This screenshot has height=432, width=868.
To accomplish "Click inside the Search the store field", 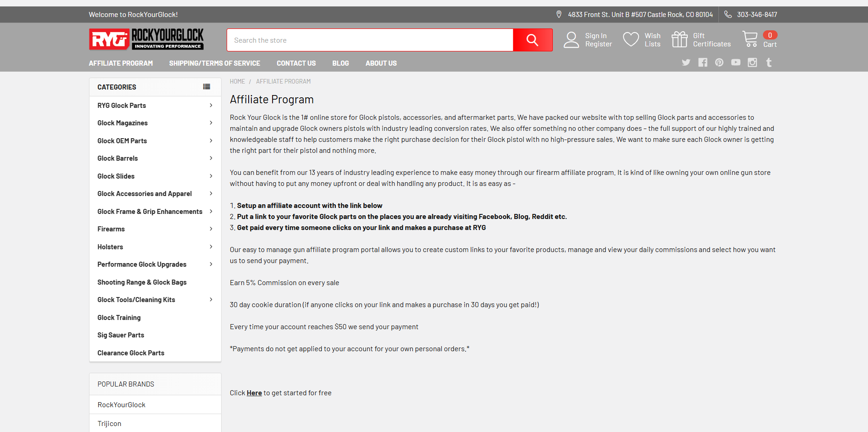I will (369, 40).
